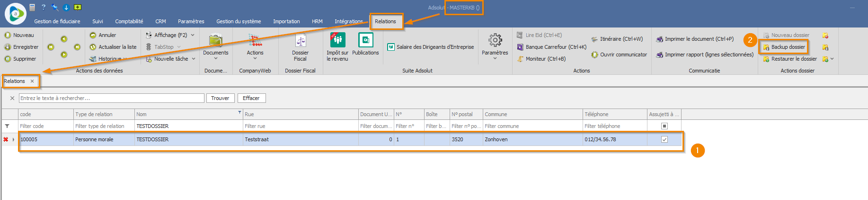Image resolution: width=868 pixels, height=200 pixels.
Task: Jump to the last record arrow
Action: click(77, 47)
